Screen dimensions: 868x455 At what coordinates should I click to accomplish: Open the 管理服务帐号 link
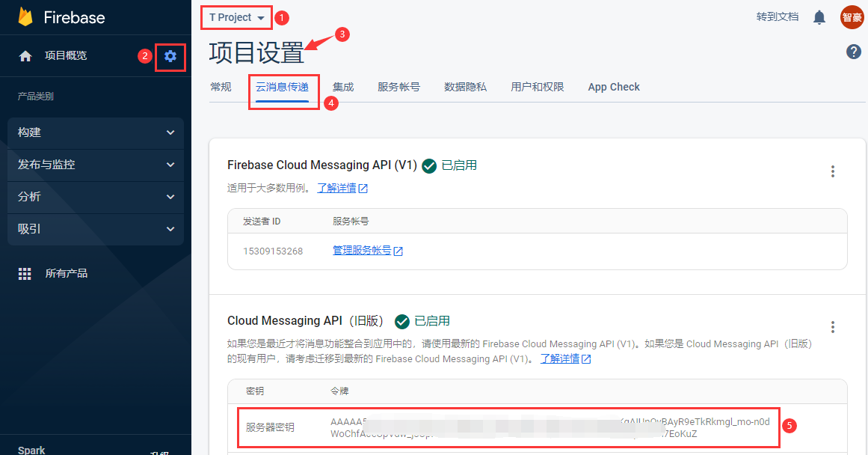[x=368, y=251]
